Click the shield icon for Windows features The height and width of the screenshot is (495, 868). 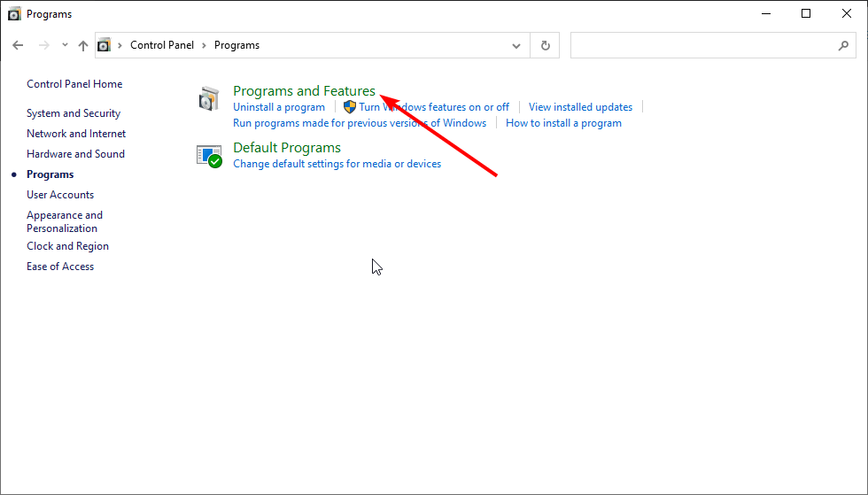(x=350, y=107)
